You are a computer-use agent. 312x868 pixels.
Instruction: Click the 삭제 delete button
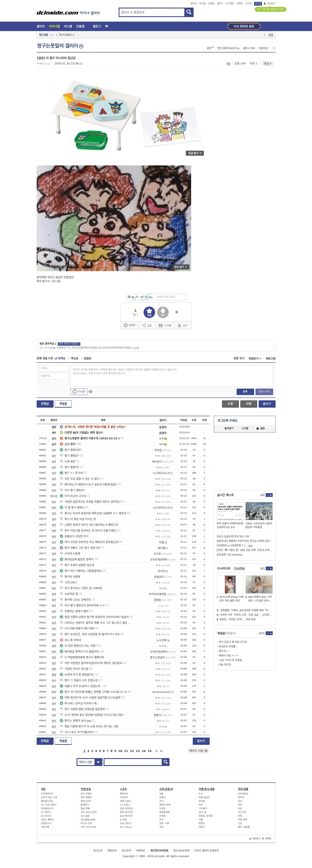tap(249, 404)
